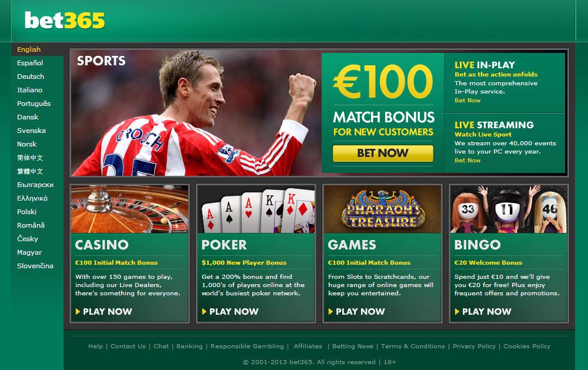Click the Sports banner player image
The height and width of the screenshot is (370, 588).
[196, 113]
